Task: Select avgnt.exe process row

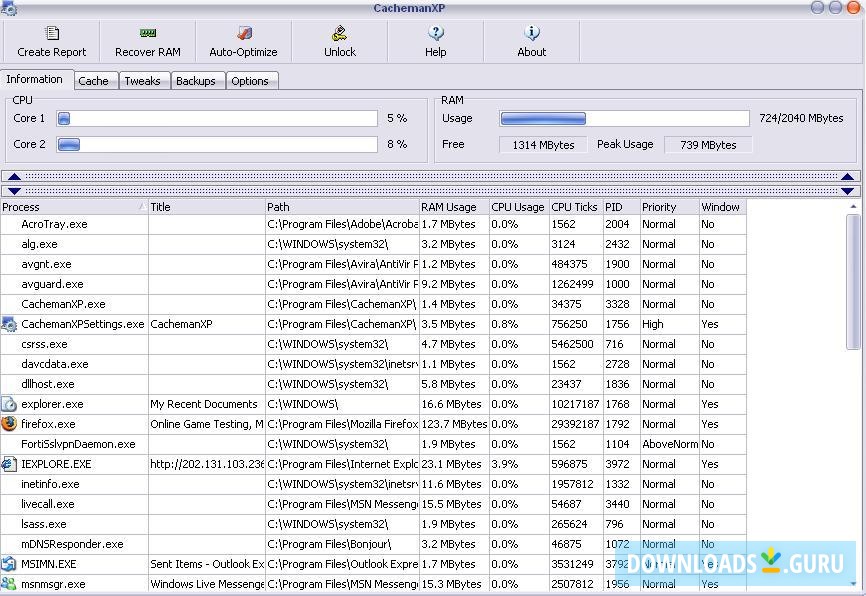Action: click(373, 264)
